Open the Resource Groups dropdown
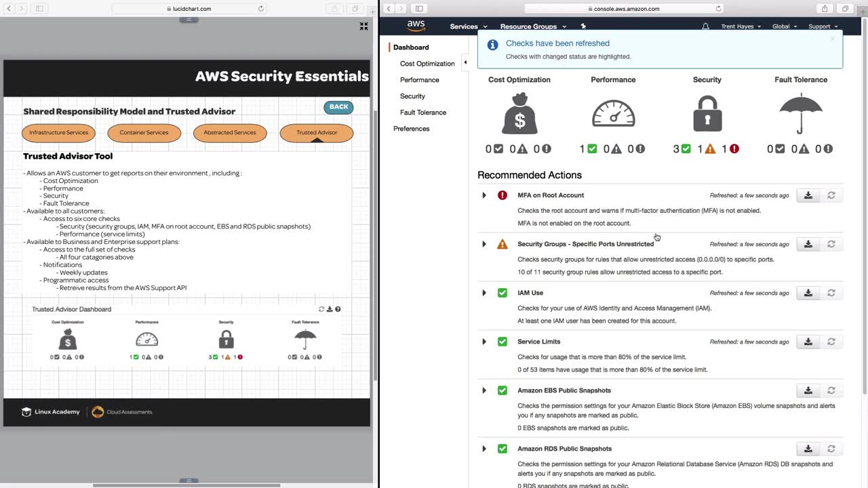868x488 pixels. pos(533,26)
